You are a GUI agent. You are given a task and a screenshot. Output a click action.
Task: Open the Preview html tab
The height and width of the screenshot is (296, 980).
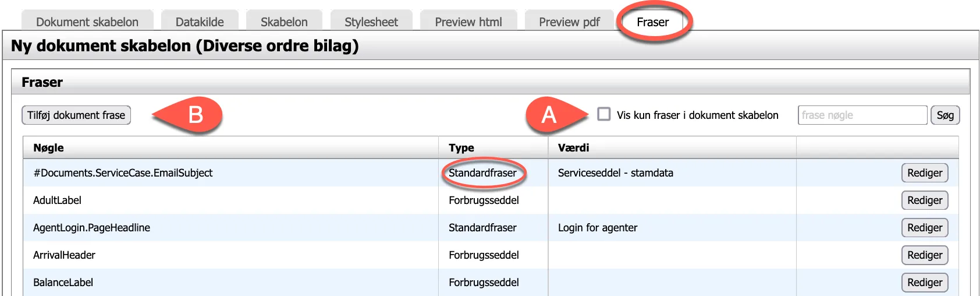tap(468, 22)
